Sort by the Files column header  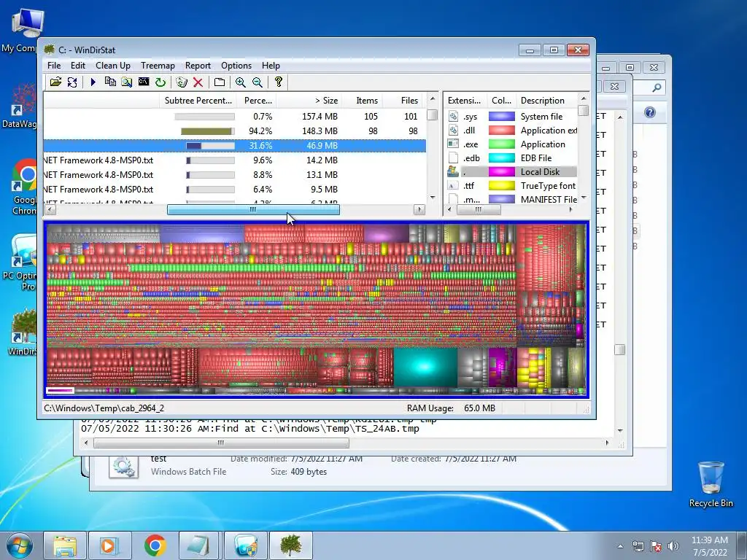pyautogui.click(x=403, y=101)
